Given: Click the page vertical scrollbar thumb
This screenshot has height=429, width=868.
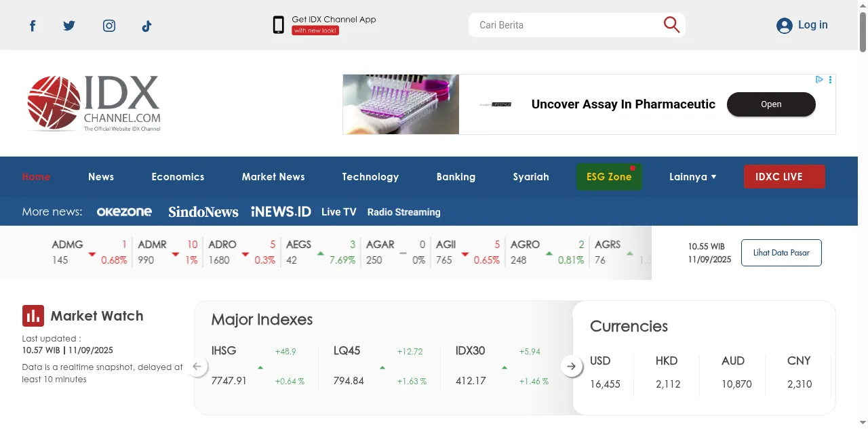Looking at the screenshot, I should [x=863, y=30].
